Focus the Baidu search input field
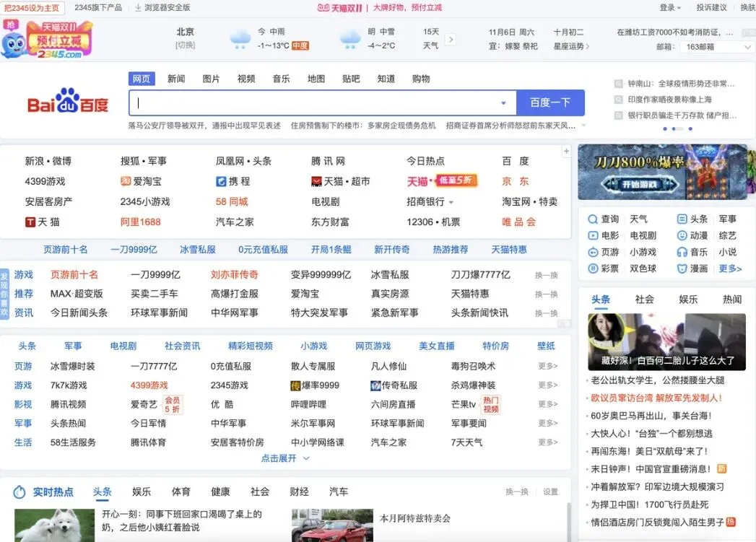 click(322, 102)
